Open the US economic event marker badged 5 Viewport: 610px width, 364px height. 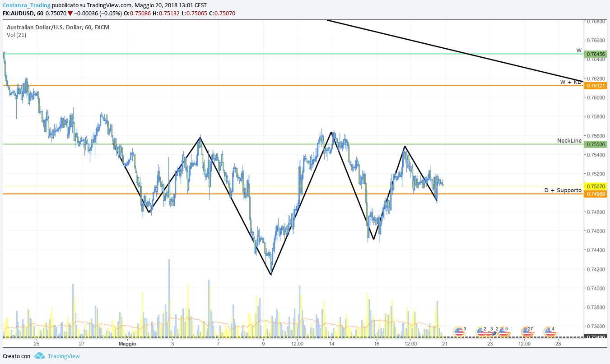tap(503, 332)
